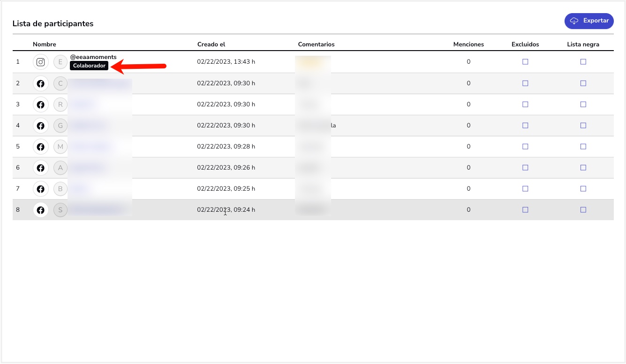The height and width of the screenshot is (364, 626).
Task: Check Lista negra for row 4
Action: point(583,126)
